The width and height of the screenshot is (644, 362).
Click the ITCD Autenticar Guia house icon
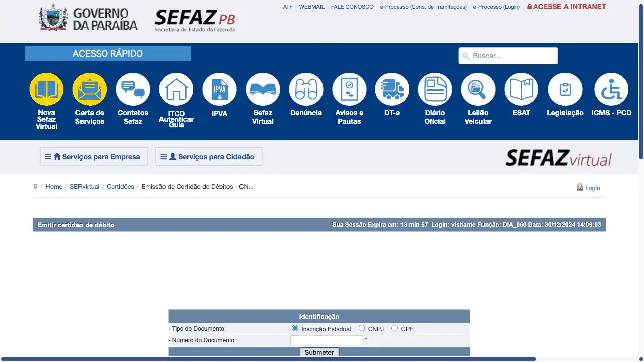tap(176, 89)
